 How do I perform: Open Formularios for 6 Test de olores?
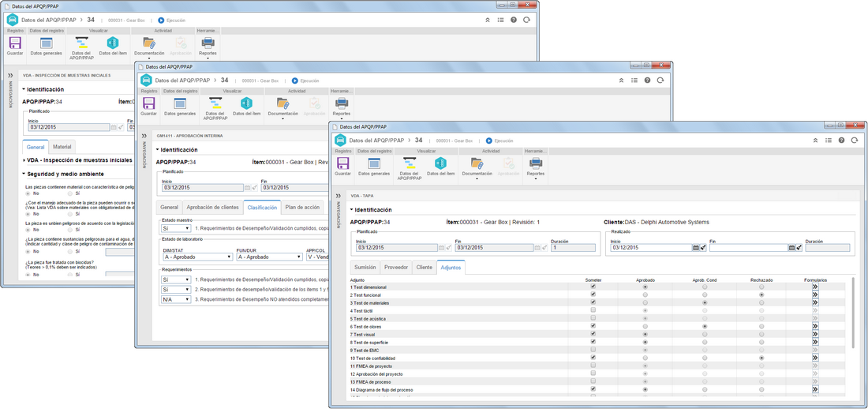click(815, 327)
